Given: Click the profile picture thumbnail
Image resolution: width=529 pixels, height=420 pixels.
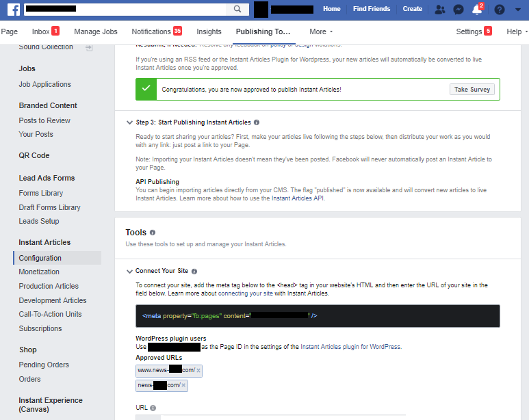Looking at the screenshot, I should click(x=261, y=9).
